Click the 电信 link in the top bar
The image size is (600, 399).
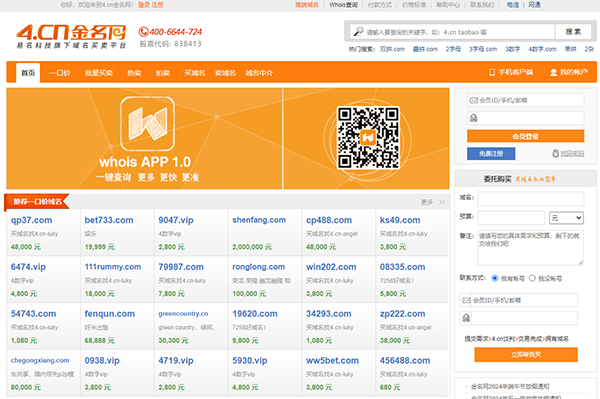513,5
